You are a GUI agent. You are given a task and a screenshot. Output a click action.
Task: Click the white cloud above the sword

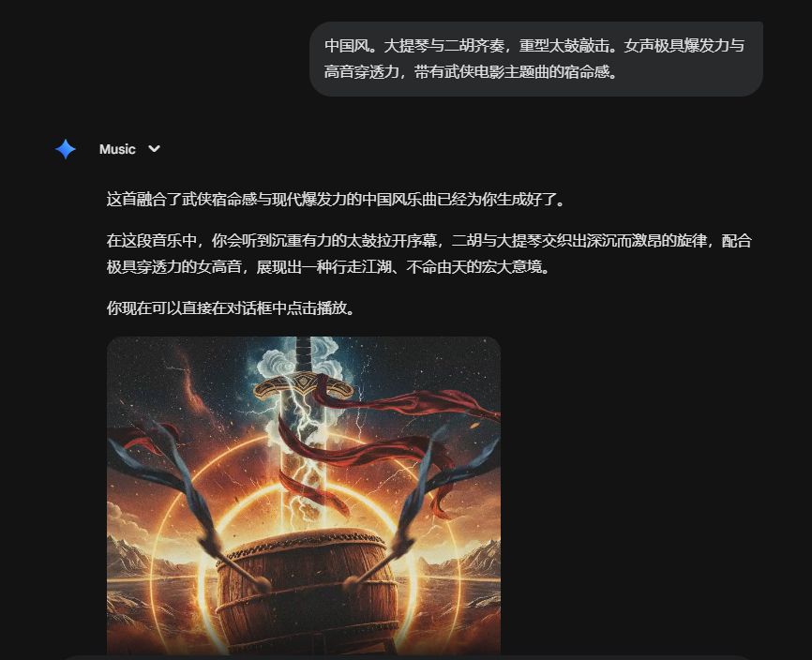(303, 358)
